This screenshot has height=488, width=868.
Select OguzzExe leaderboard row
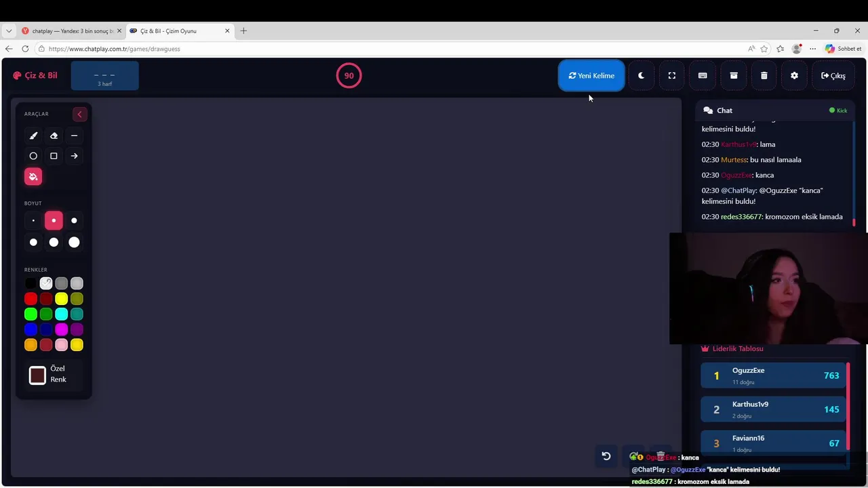773,375
